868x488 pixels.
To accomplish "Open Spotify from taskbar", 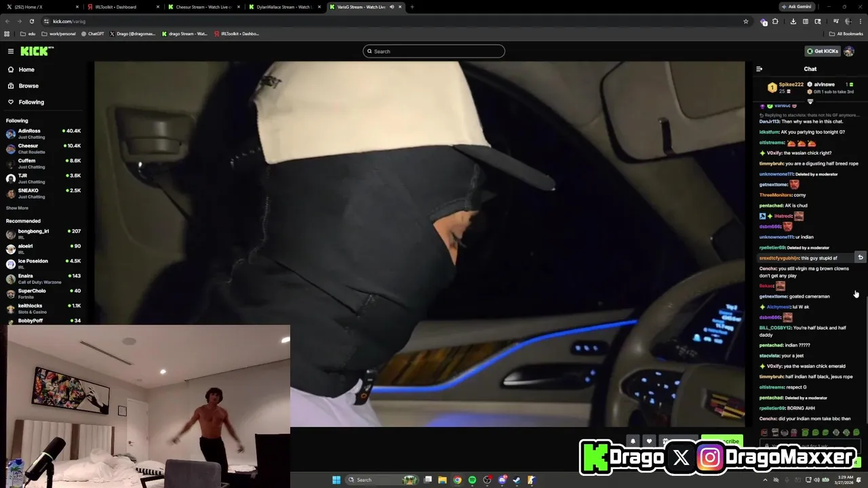I will tap(472, 480).
